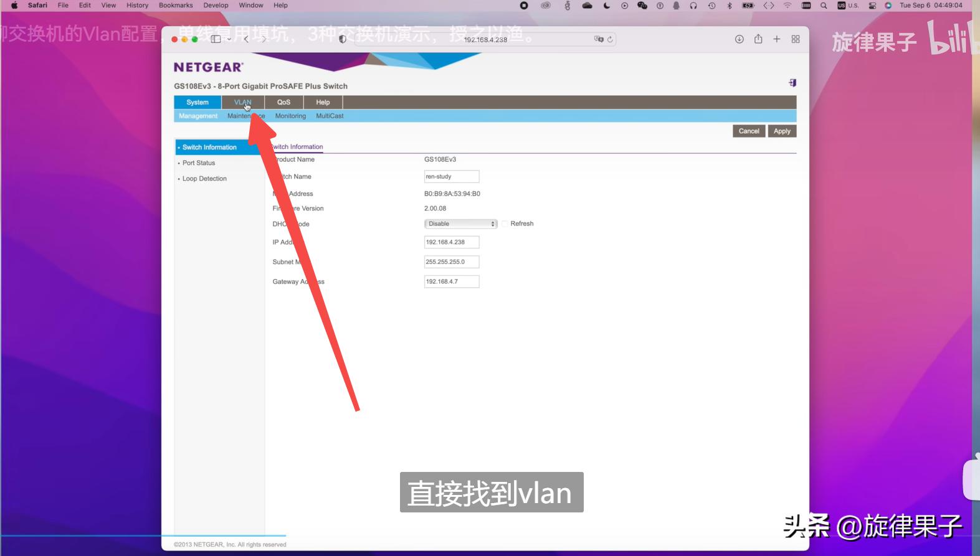Open the QoS tab
Viewport: 980px width, 556px height.
pos(283,102)
